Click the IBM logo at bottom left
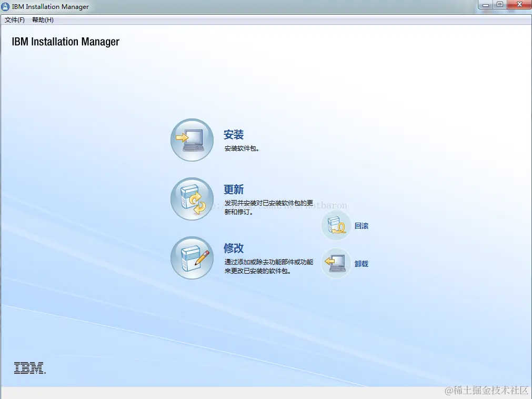Screen dimensions: 532x399 29,368
